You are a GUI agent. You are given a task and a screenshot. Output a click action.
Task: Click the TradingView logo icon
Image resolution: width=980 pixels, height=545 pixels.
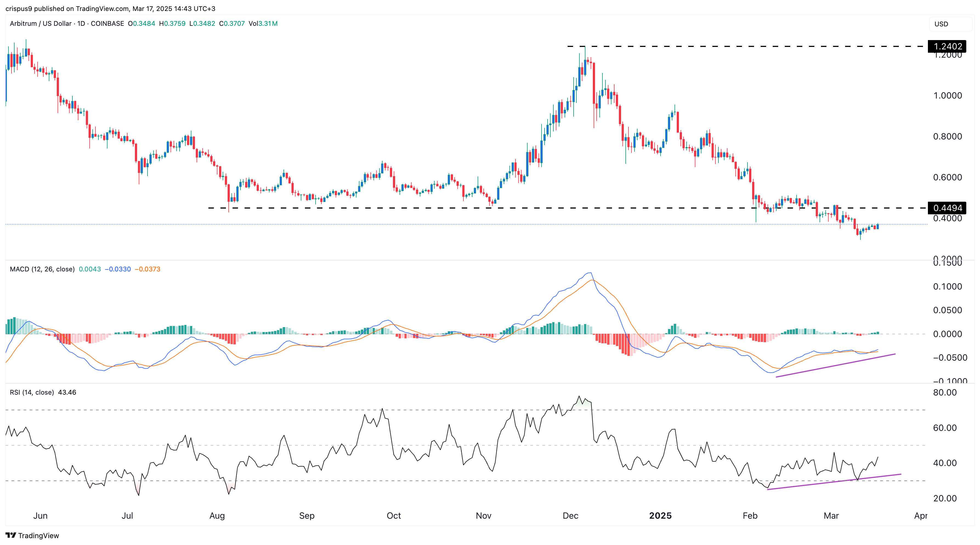click(11, 535)
